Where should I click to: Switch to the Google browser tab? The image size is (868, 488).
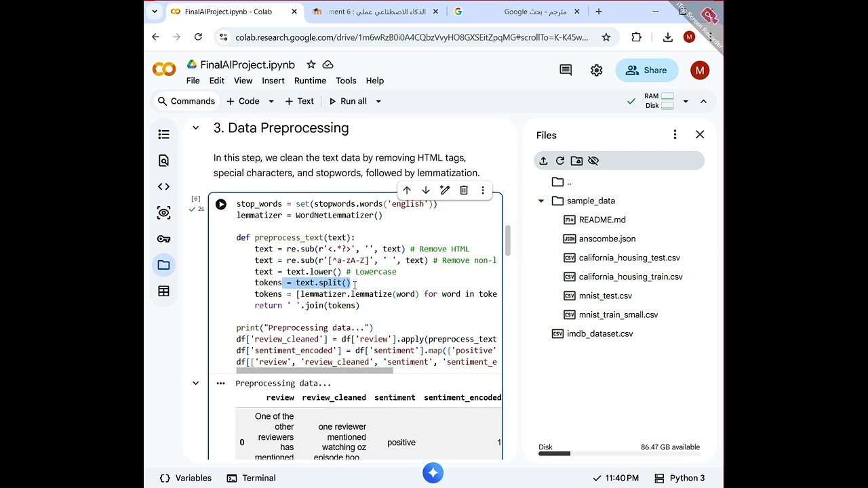coord(517,12)
